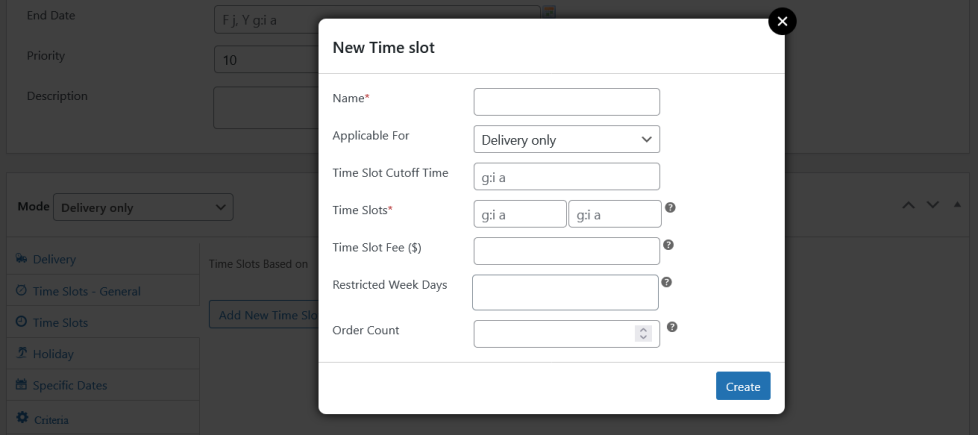Collapse the panel using the triangle toggle
Image resolution: width=978 pixels, height=435 pixels.
[957, 205]
